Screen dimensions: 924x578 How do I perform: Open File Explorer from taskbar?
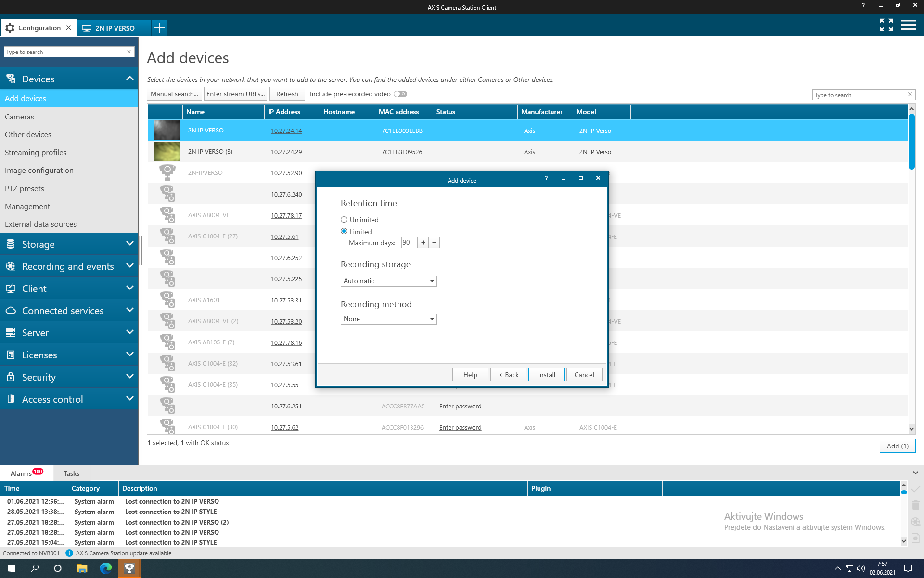pyautogui.click(x=82, y=568)
